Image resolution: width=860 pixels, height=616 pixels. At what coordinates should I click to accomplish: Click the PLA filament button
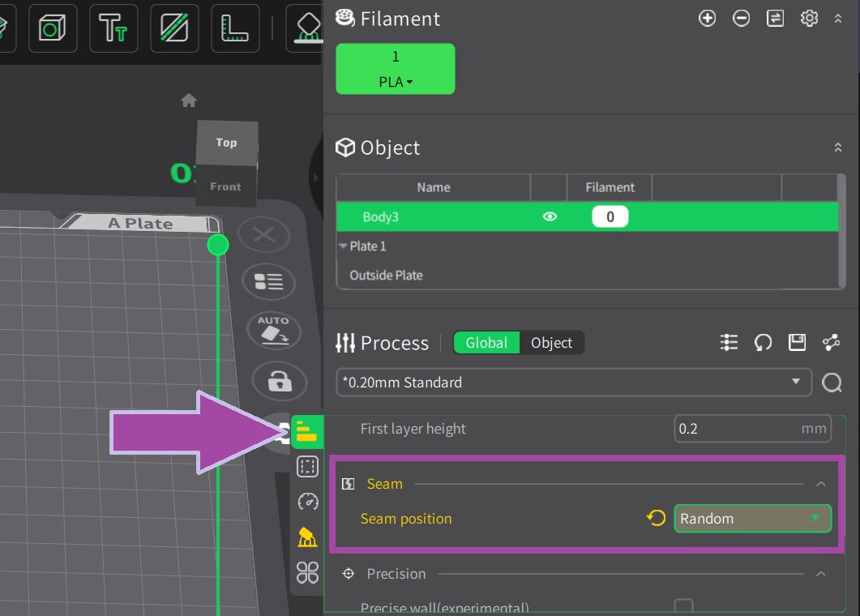[x=396, y=69]
